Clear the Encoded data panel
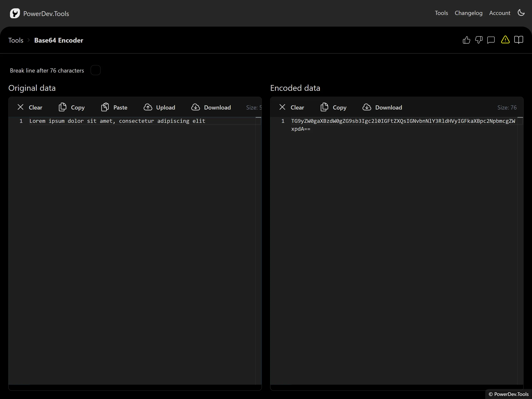The image size is (532, 399). [292, 107]
